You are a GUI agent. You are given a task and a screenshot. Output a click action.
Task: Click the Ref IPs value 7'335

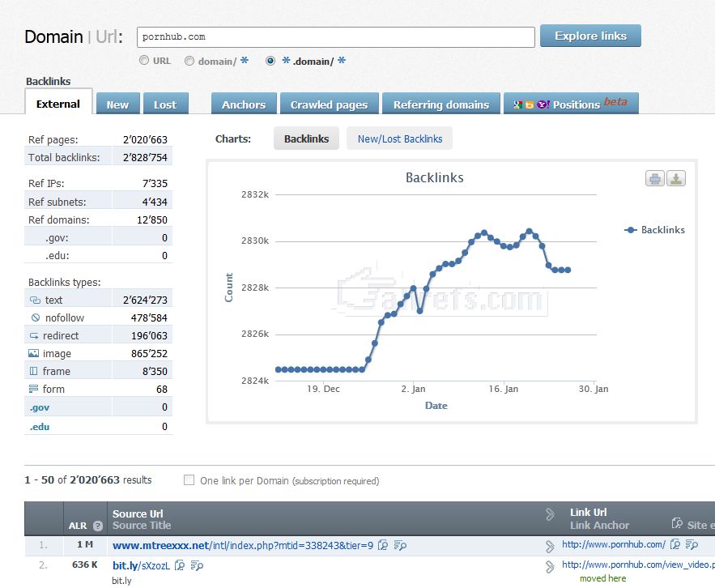tap(155, 183)
